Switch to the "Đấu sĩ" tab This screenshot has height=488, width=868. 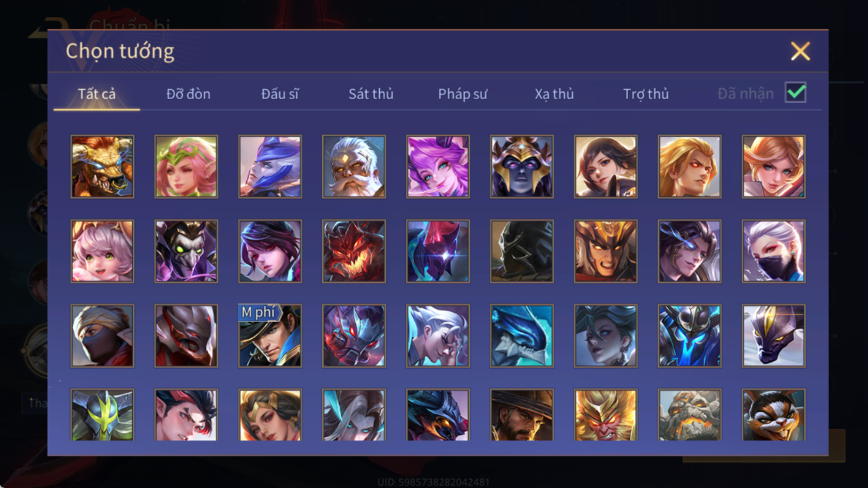point(280,94)
